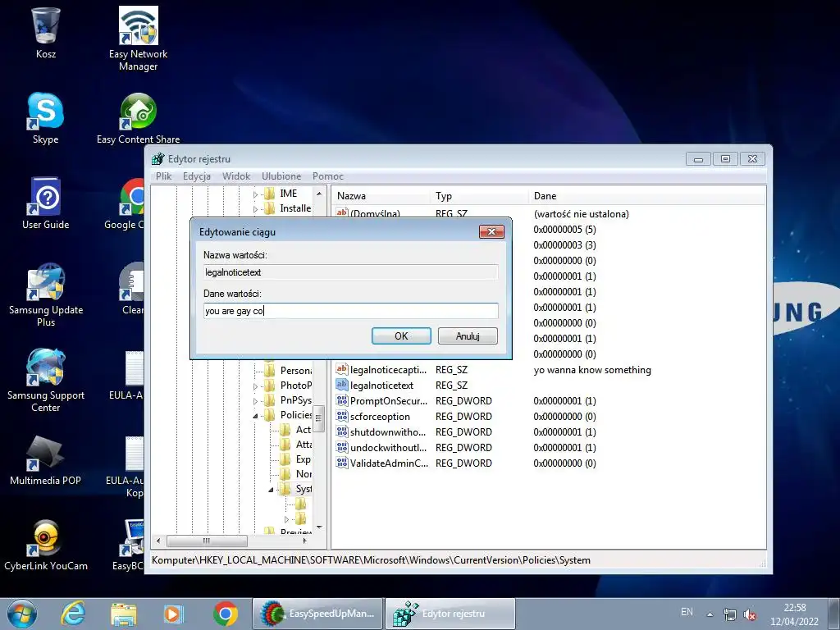Open Samsung Update Plus shortcut

click(x=46, y=294)
